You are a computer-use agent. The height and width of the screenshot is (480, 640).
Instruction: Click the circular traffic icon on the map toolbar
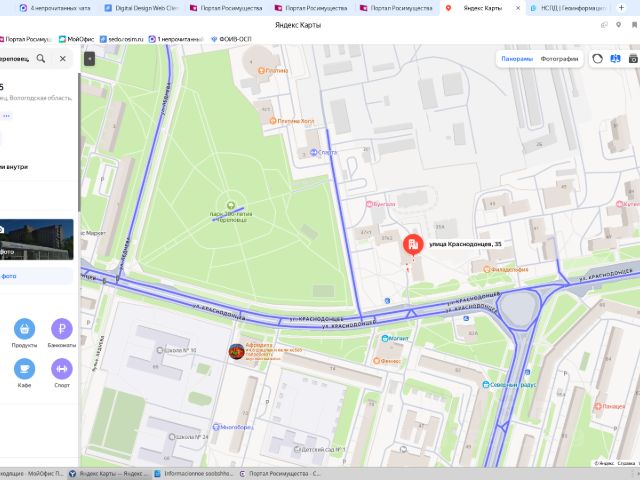tap(597, 59)
